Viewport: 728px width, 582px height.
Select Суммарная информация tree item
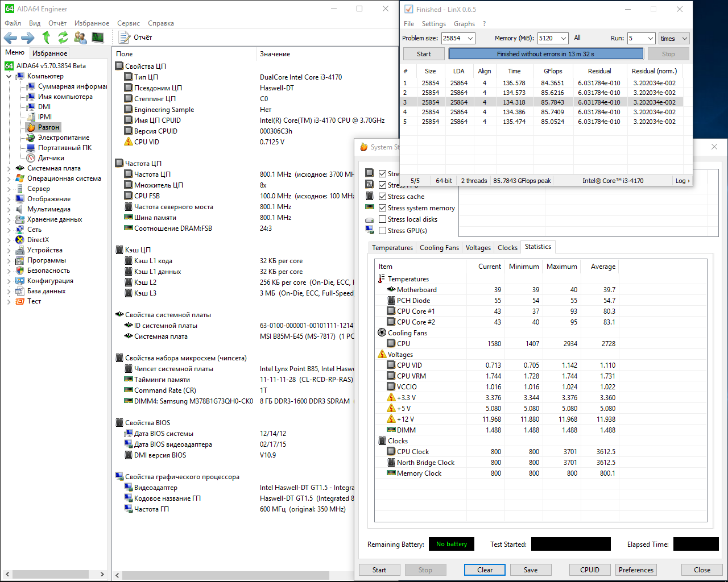tap(67, 86)
